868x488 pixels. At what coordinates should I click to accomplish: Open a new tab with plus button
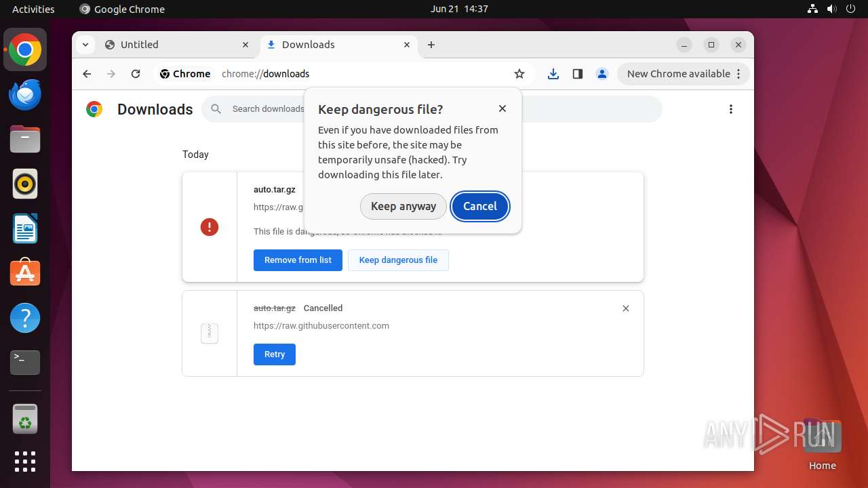[x=431, y=45]
